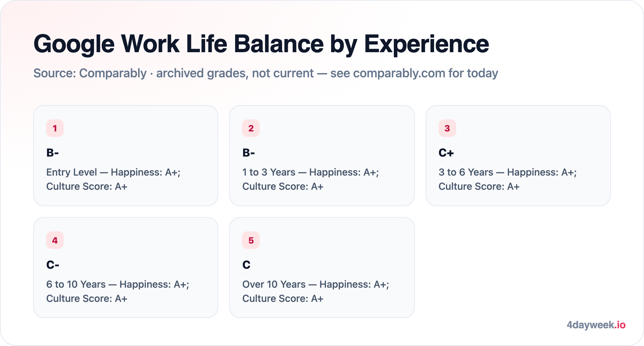Click the number 4 badge

click(x=55, y=240)
